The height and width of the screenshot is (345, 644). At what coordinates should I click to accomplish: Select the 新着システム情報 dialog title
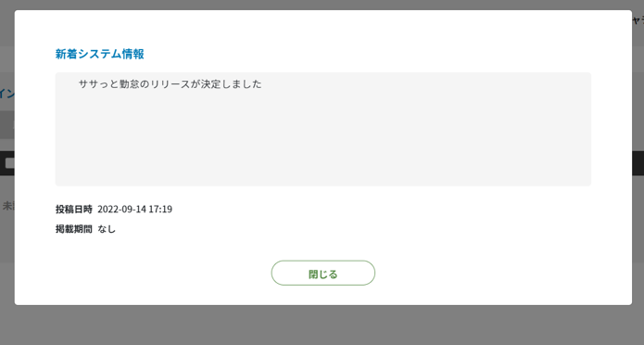[x=99, y=54]
